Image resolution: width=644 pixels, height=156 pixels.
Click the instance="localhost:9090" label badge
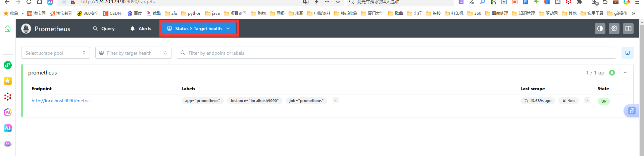click(x=255, y=101)
